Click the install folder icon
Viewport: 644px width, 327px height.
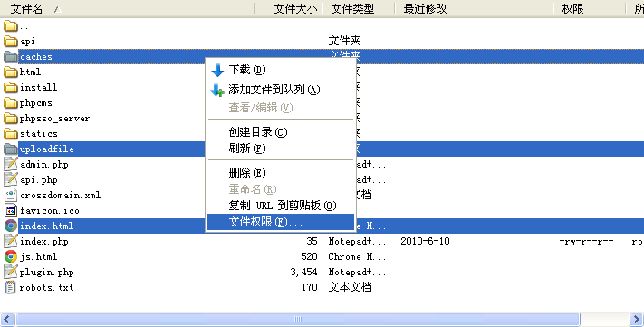click(x=11, y=88)
